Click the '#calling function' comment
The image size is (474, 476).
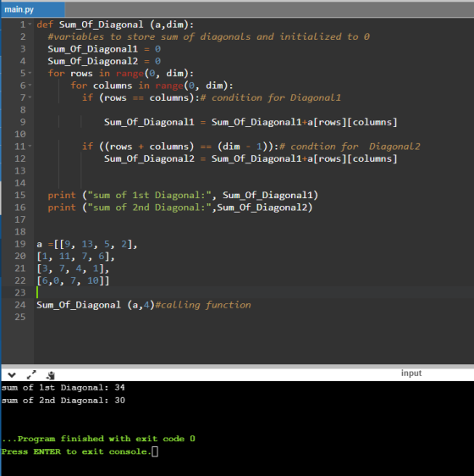203,305
